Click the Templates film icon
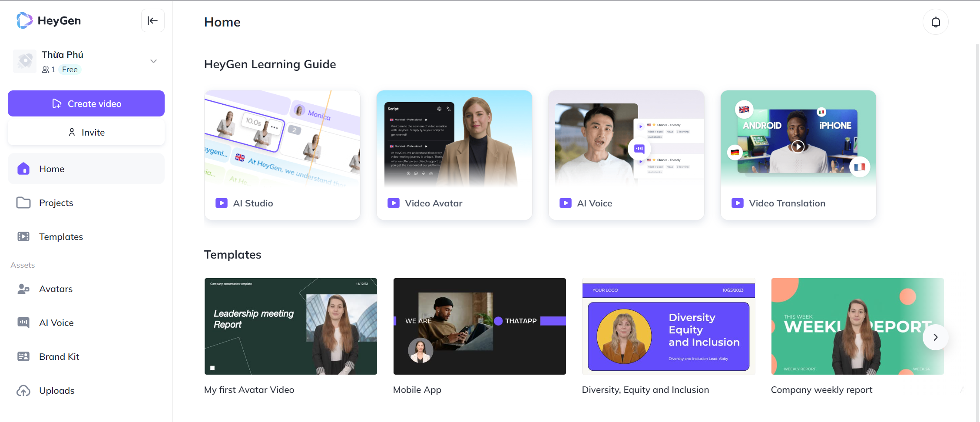Screen dimensions: 980x422 click(23, 236)
